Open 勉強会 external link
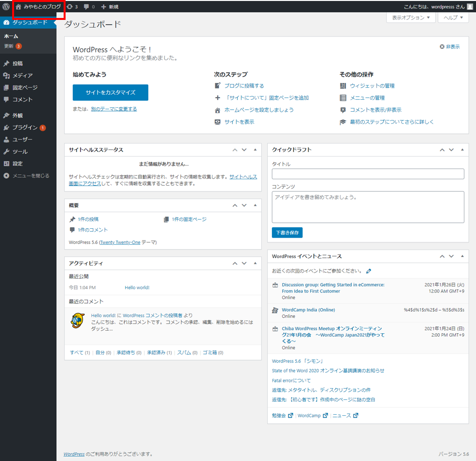The width and height of the screenshot is (476, 461). (282, 415)
